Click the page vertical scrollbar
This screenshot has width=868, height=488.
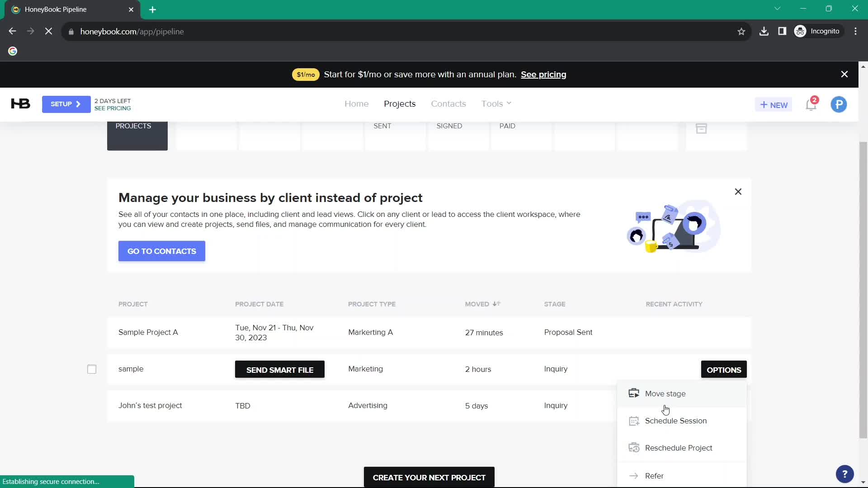(863, 289)
